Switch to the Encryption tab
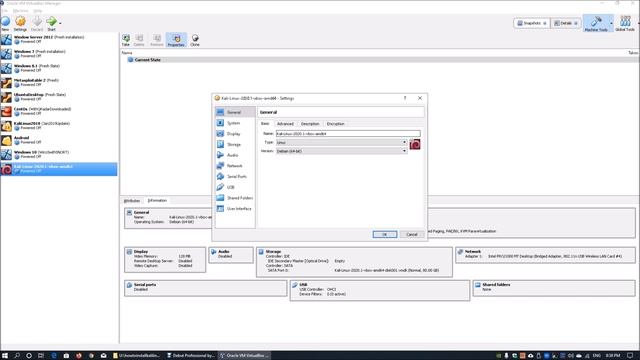The width and height of the screenshot is (640, 360). click(x=336, y=124)
